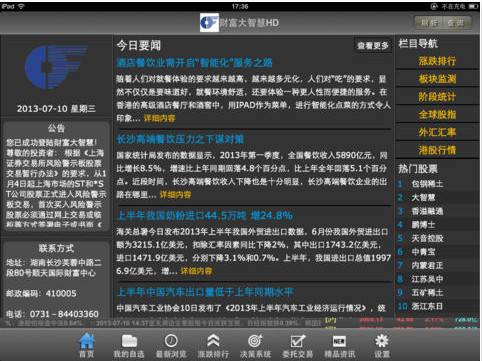Open the 最新浏览 clock icon

[171, 341]
